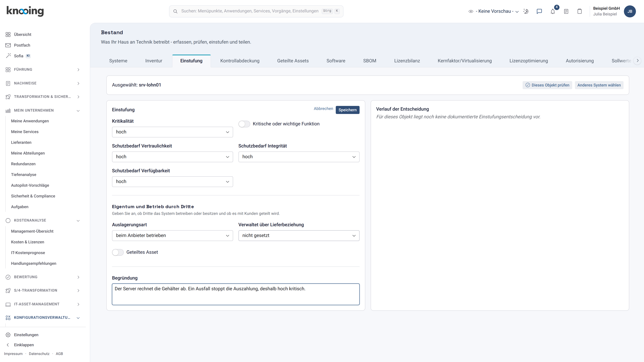
Task: Open Verwaltet über Lieferbeziehung dropdown
Action: pyautogui.click(x=299, y=236)
